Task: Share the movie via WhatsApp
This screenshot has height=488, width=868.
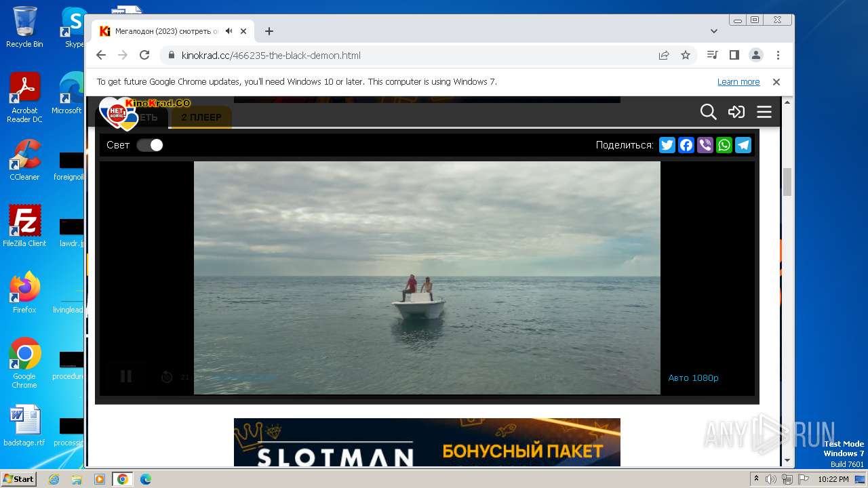Action: 724,145
